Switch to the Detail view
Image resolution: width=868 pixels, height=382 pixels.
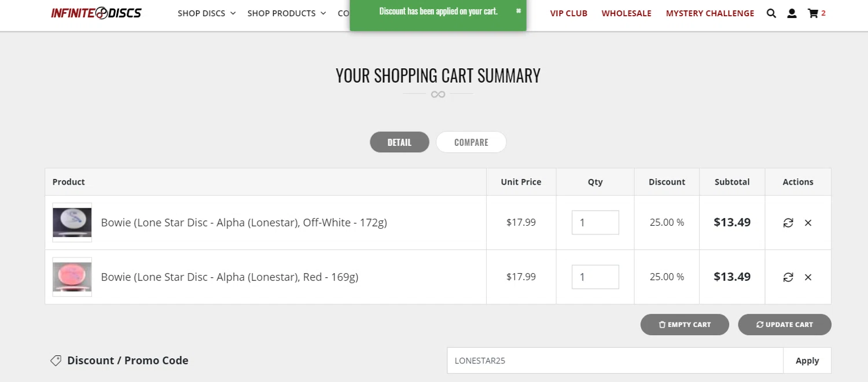pyautogui.click(x=399, y=142)
